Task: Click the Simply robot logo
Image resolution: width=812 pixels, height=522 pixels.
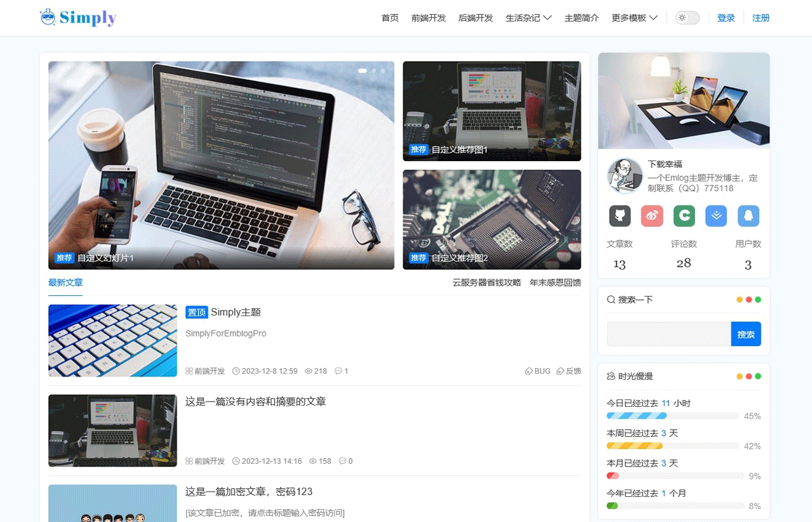Action: [x=78, y=18]
